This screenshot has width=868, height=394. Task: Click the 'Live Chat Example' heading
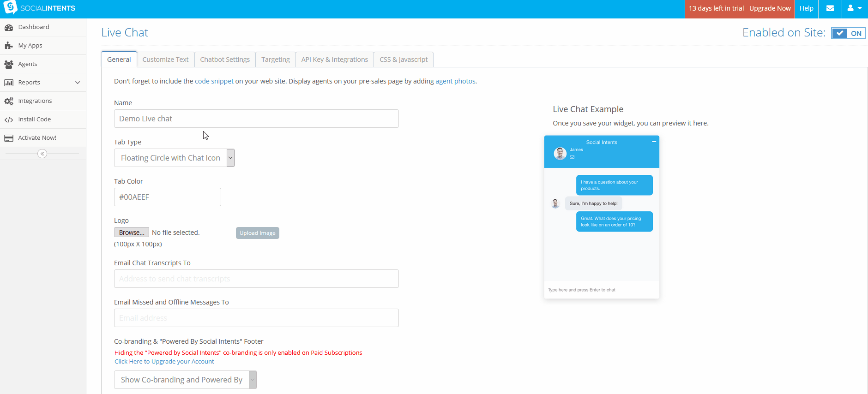(x=588, y=109)
